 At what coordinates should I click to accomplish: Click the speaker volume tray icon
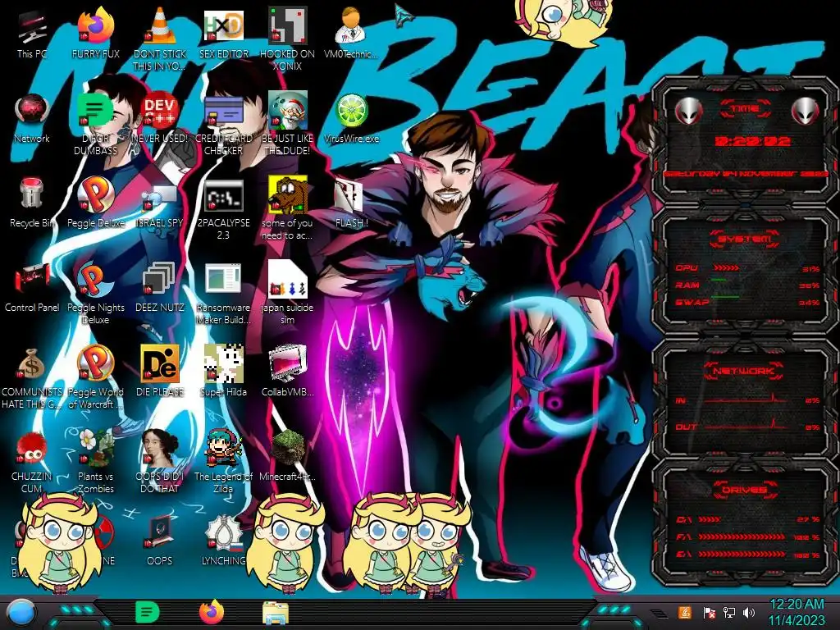[749, 612]
